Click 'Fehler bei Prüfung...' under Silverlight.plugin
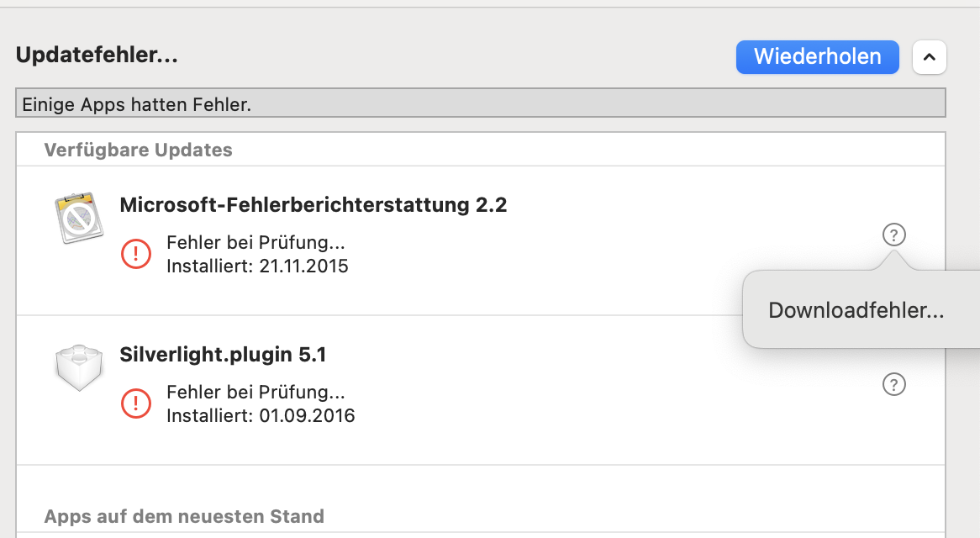This screenshot has width=980, height=538. [x=256, y=393]
